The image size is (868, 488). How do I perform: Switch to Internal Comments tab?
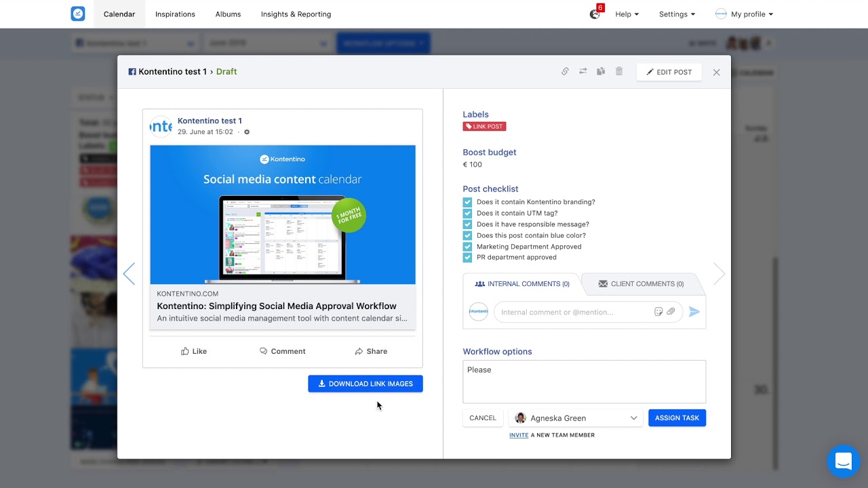[x=521, y=284]
